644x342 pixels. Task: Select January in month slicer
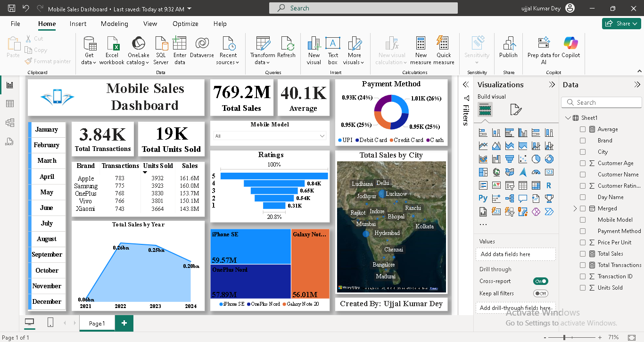point(47,130)
